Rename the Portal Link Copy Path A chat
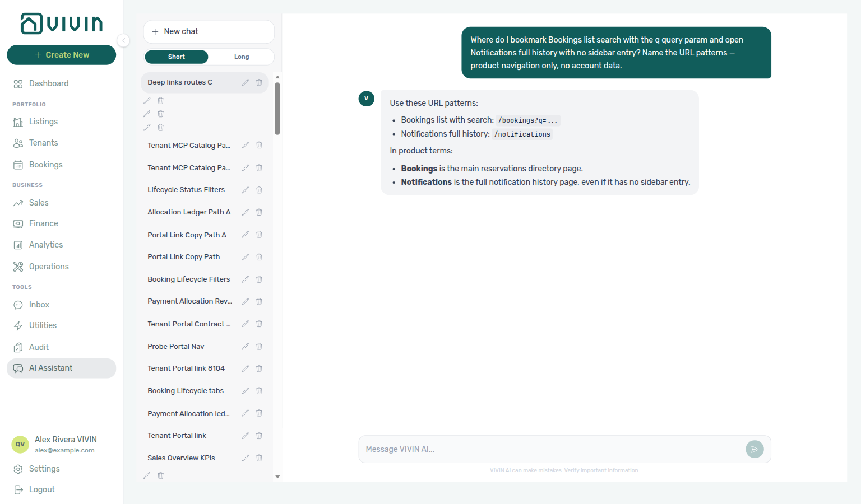 245,235
